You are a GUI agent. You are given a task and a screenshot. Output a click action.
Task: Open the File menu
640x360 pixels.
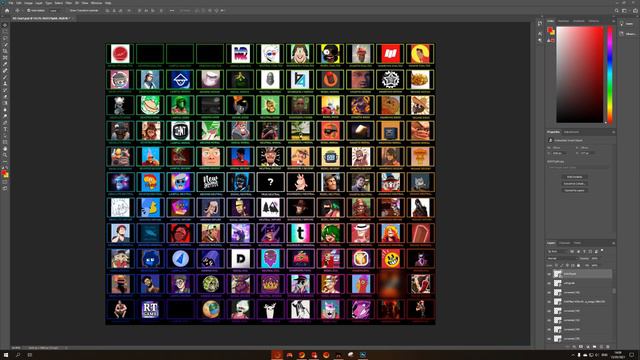(11, 3)
